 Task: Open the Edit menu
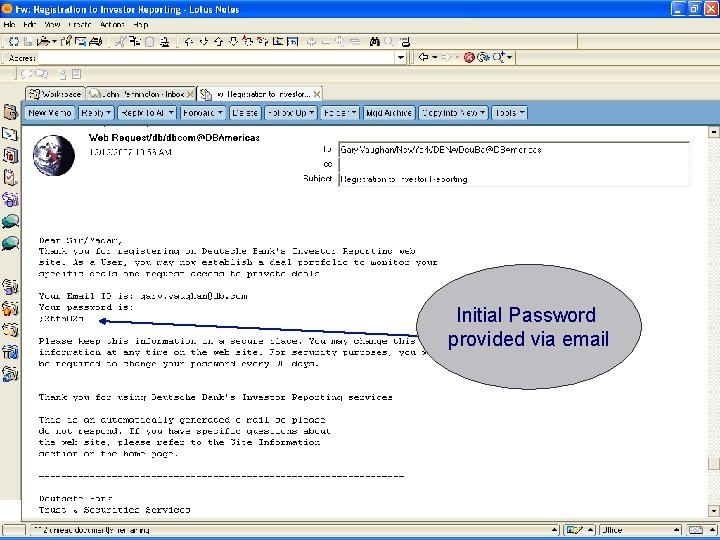[29, 25]
